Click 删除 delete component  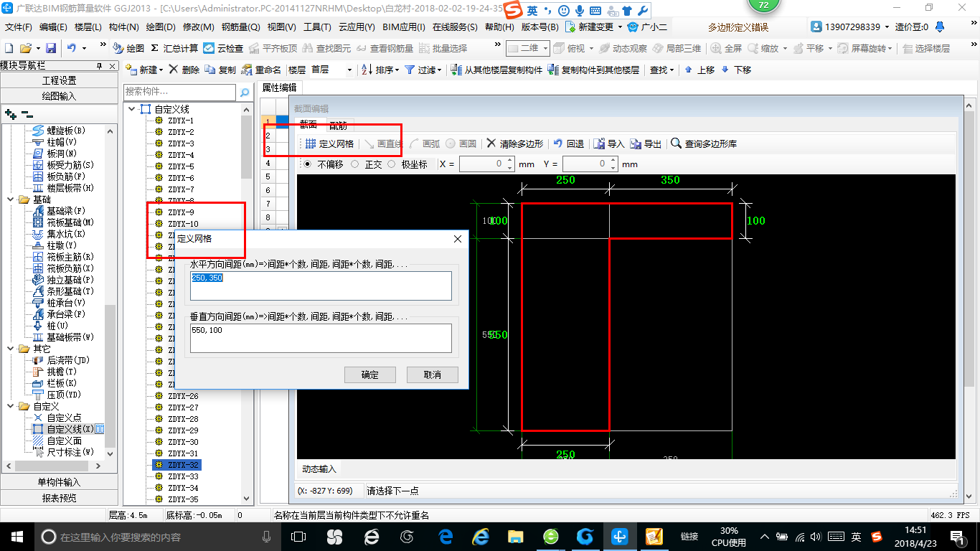click(x=184, y=70)
